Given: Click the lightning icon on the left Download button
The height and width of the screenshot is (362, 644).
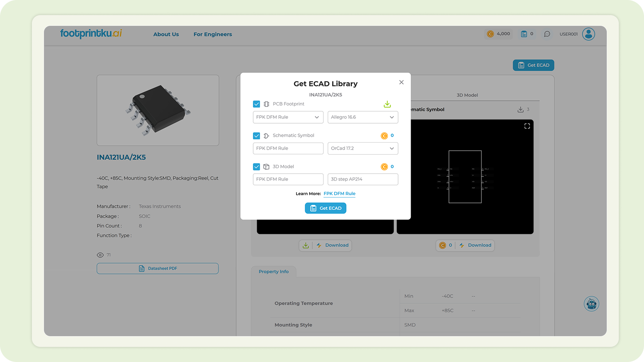Looking at the screenshot, I should pos(319,245).
